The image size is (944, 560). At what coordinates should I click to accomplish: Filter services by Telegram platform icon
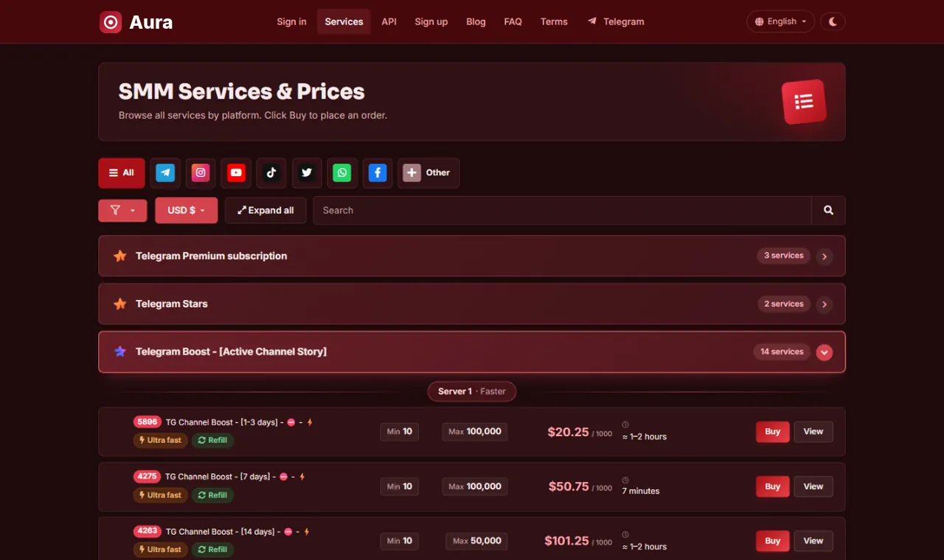pos(165,173)
